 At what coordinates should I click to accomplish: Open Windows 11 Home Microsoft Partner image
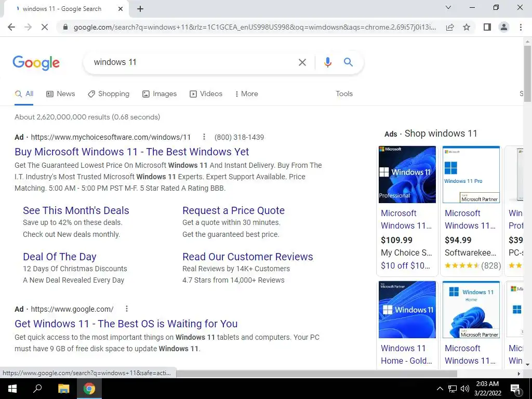pyautogui.click(x=471, y=310)
